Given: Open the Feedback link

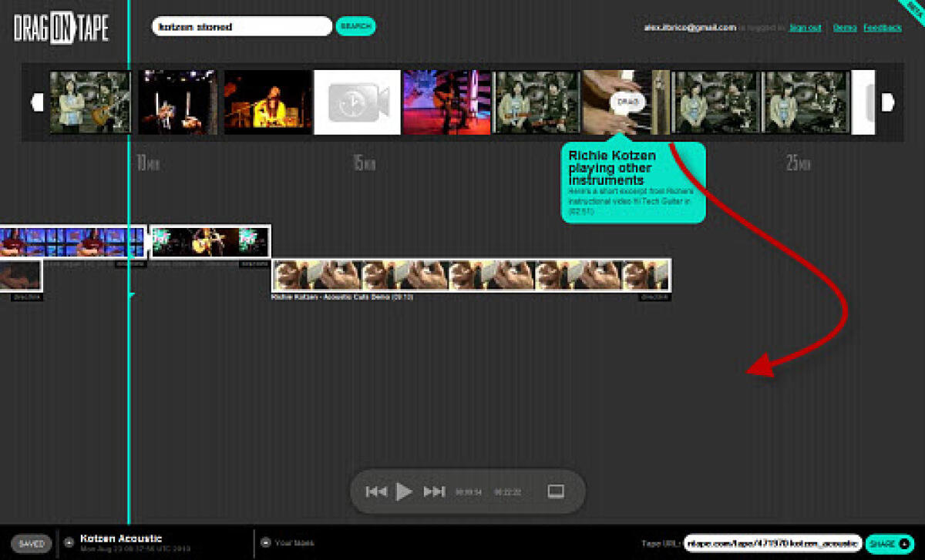Looking at the screenshot, I should (x=882, y=28).
